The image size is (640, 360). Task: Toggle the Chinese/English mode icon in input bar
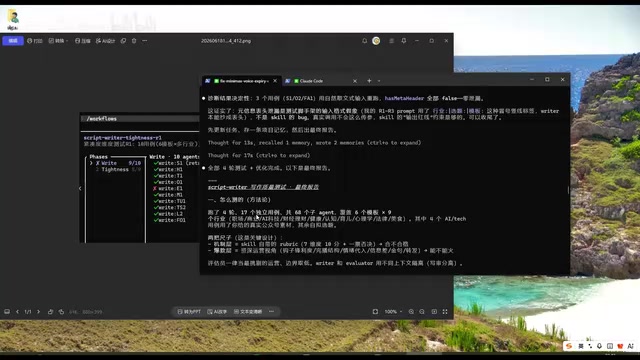click(580, 346)
